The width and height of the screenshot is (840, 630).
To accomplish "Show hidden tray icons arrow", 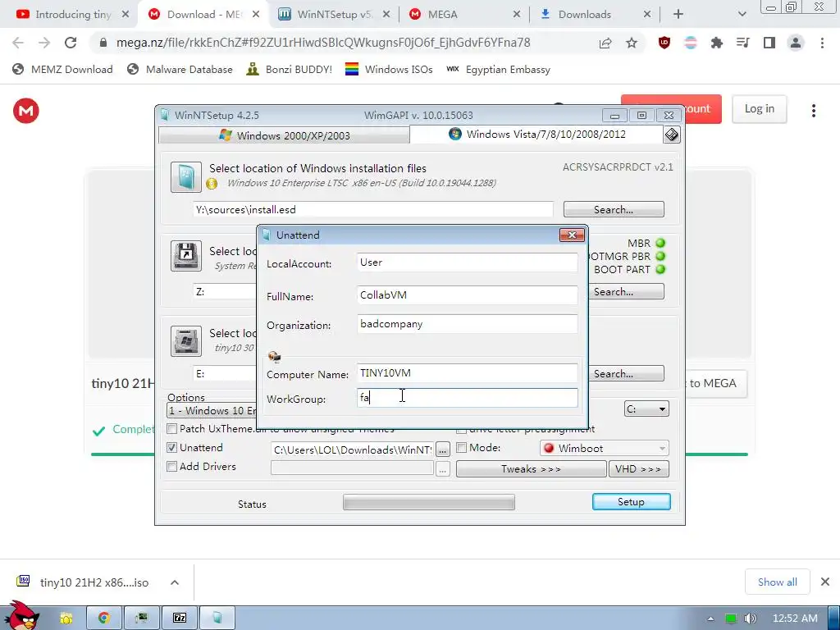I will click(710, 619).
